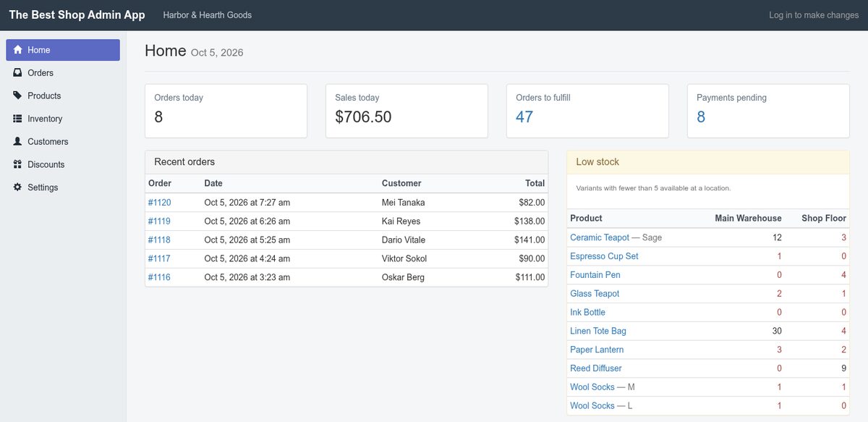Click the Discounts gift icon in sidebar
The image size is (868, 422).
coord(18,164)
